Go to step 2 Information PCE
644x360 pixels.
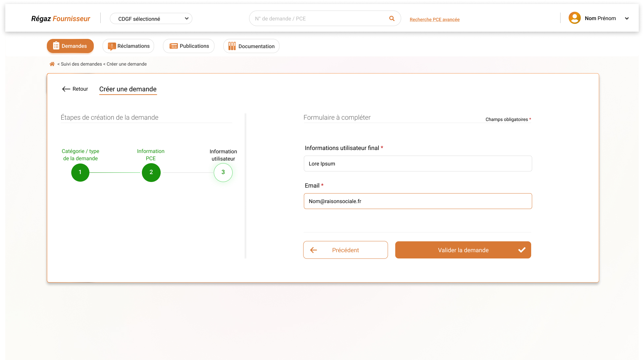151,172
